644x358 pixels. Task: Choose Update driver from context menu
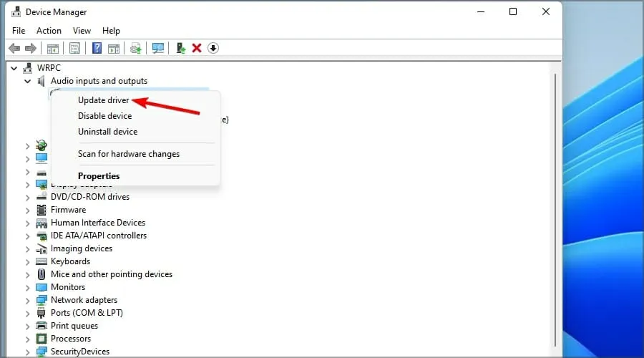(x=103, y=100)
